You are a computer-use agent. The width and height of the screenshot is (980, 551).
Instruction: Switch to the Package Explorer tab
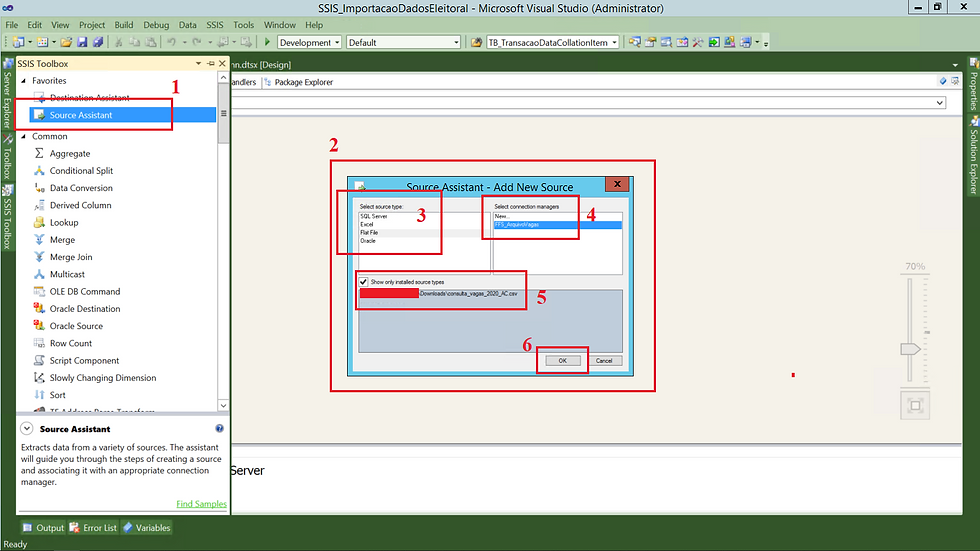tap(299, 82)
